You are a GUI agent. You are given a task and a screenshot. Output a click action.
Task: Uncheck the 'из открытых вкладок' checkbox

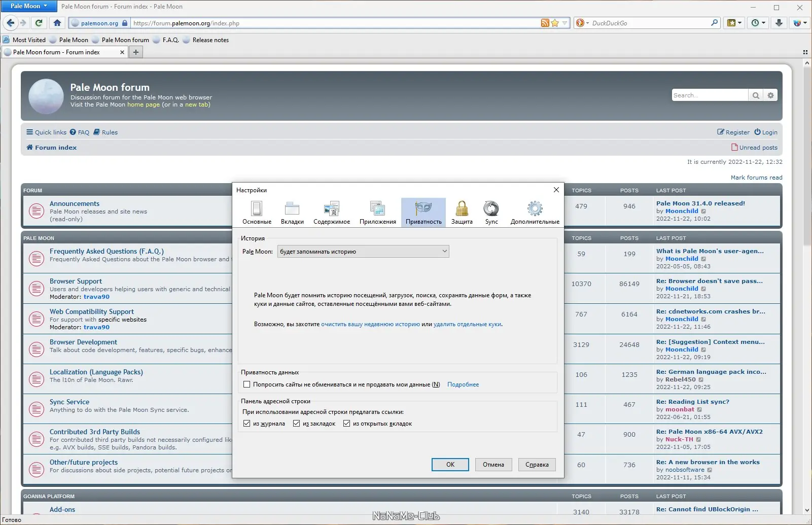[x=347, y=424]
